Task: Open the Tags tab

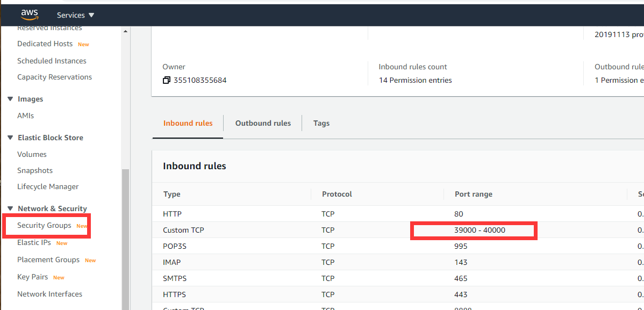Action: [321, 123]
